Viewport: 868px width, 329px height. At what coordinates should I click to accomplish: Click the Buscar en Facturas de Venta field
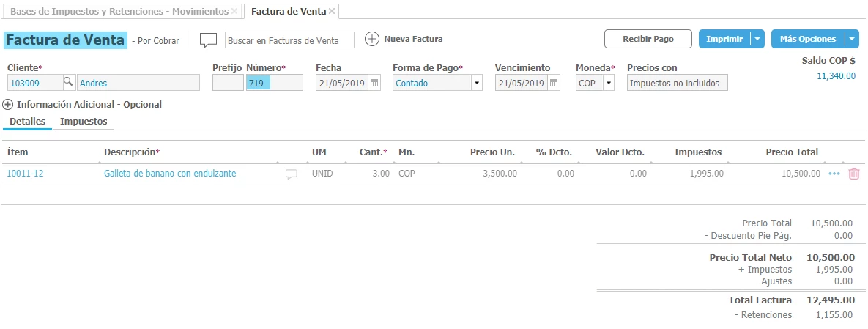[x=289, y=40]
